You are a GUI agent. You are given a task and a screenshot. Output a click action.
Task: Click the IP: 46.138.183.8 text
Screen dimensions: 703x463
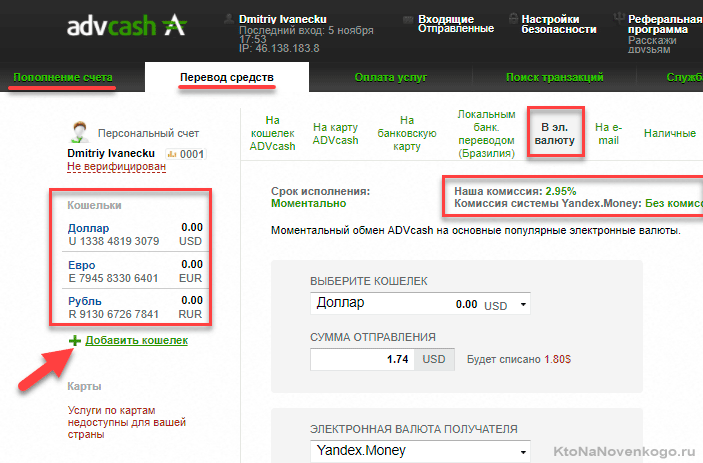click(x=279, y=48)
